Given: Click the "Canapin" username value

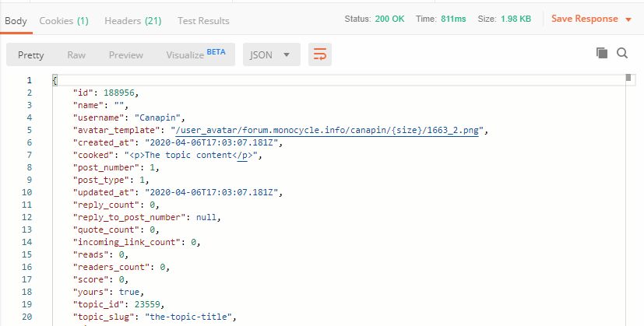Looking at the screenshot, I should (158, 117).
